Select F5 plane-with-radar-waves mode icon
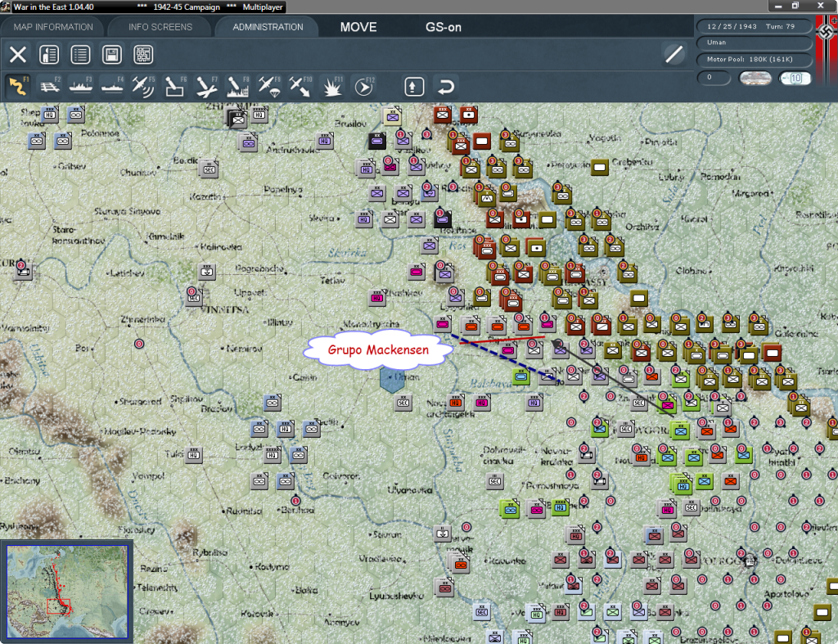The image size is (838, 644). (143, 86)
